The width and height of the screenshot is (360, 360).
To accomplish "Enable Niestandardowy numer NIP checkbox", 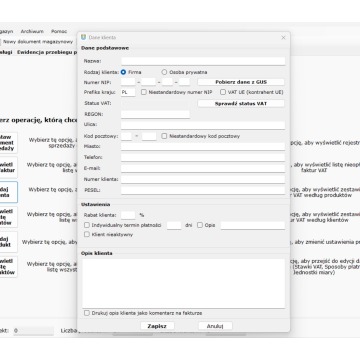I will point(144,92).
